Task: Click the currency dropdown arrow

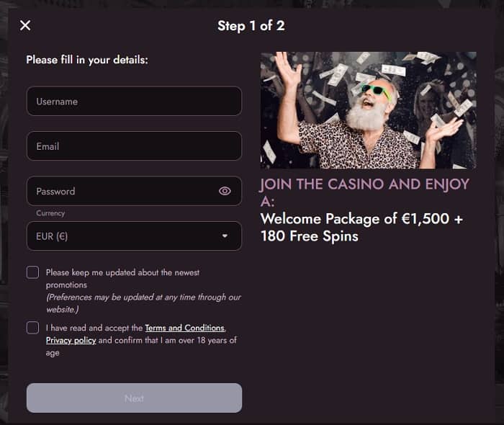Action: click(225, 236)
